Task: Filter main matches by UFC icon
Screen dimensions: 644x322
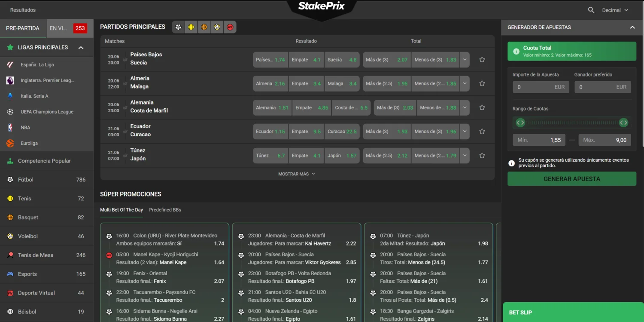Action: 230,27
